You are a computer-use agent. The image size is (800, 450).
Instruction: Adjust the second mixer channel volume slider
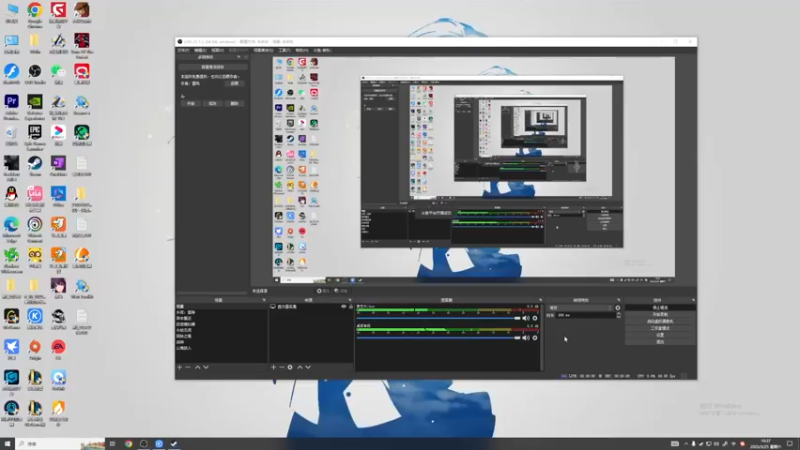439,338
